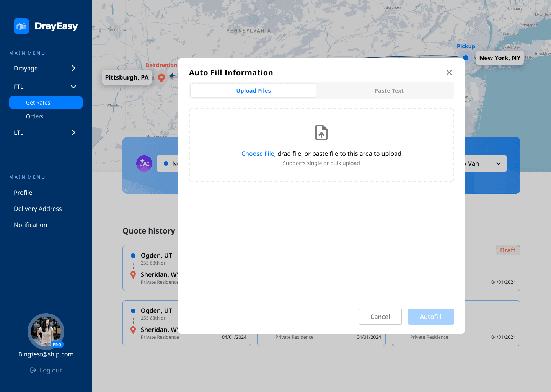Click the Drayage menu label
This screenshot has height=392, width=551.
click(26, 68)
